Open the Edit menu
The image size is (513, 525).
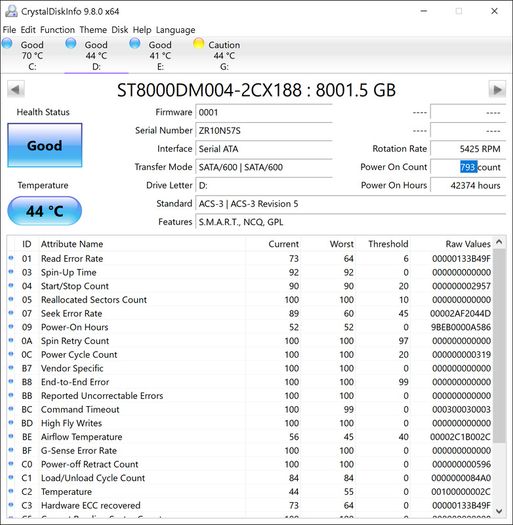(28, 30)
